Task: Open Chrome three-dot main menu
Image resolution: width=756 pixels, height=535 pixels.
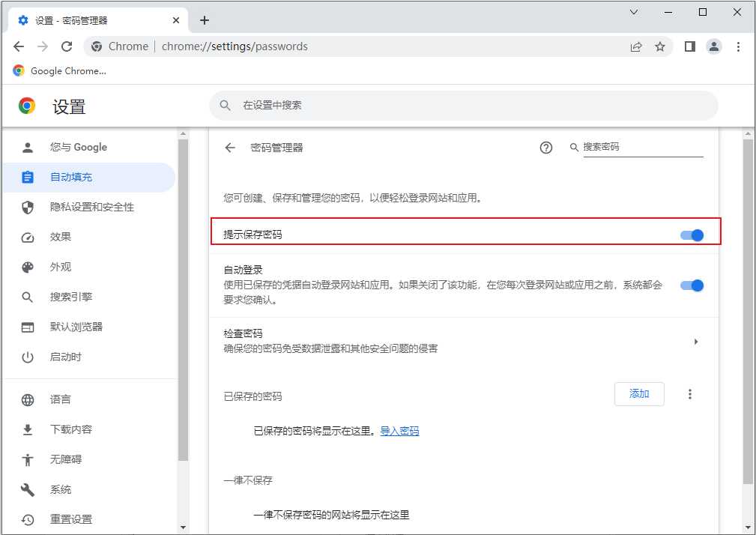Action: [x=738, y=46]
